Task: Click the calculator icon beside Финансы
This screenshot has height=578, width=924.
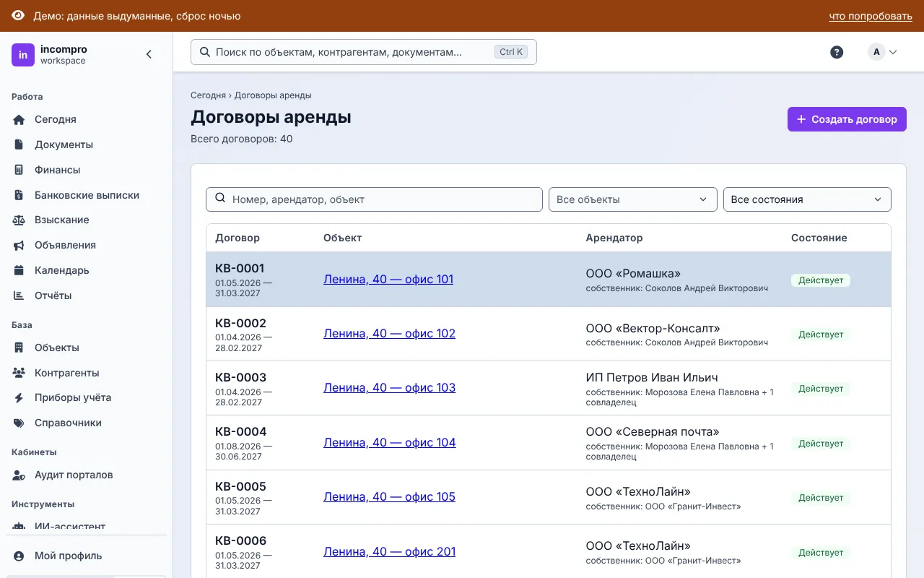Action: 19,170
